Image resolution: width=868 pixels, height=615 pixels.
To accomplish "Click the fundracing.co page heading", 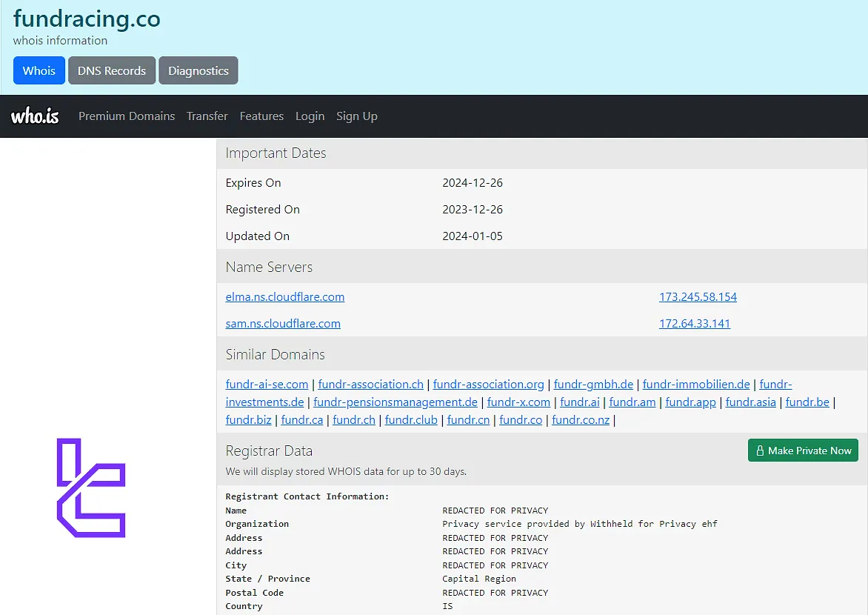I will (x=87, y=19).
